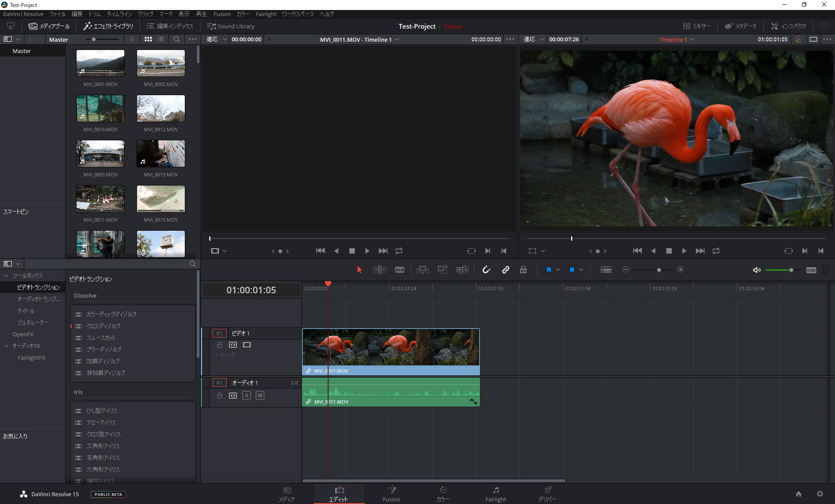
Task: Stop source viewer playback
Action: click(352, 251)
